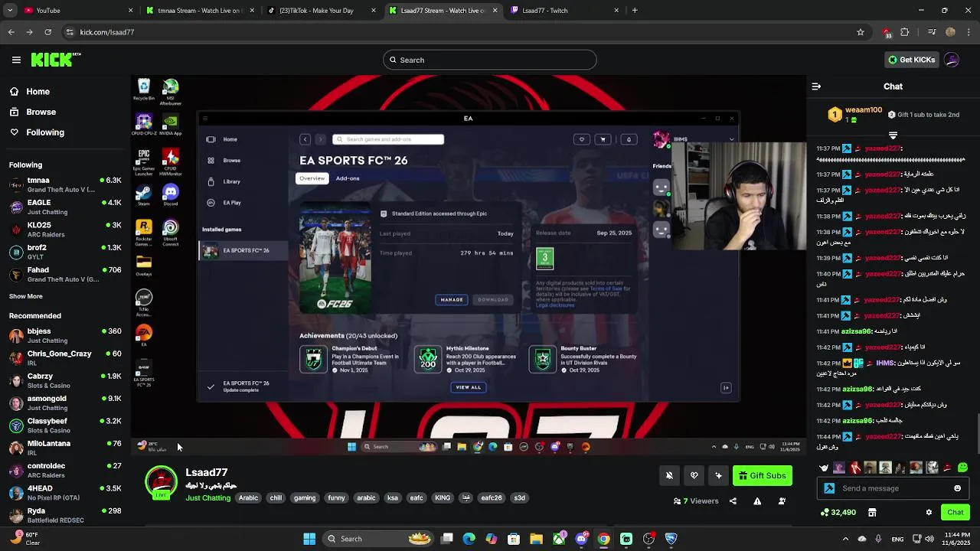Open a new browser tab
980x551 pixels.
tap(635, 11)
